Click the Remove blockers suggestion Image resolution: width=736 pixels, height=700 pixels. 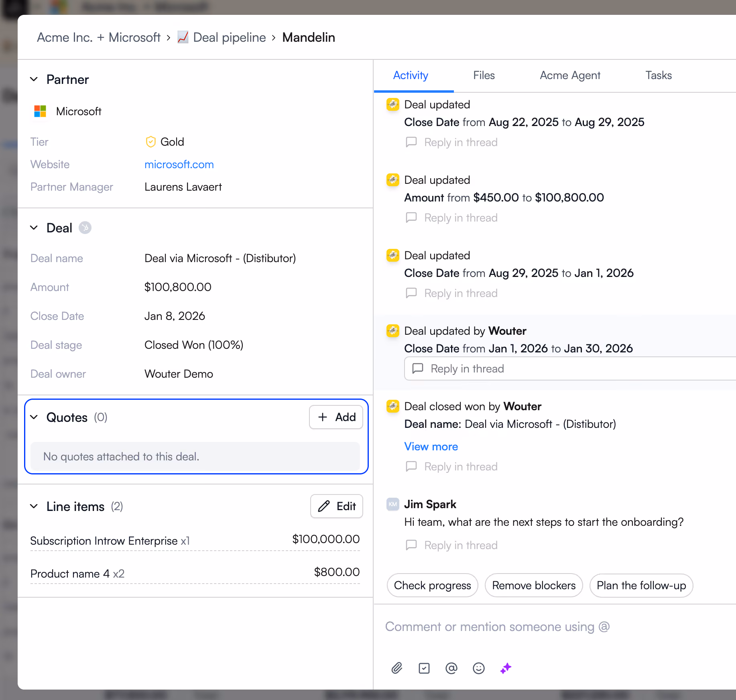pyautogui.click(x=534, y=585)
